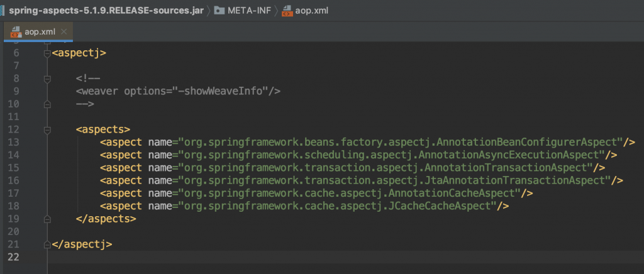The image size is (644, 274).
Task: Close the aop.xml editor tab
Action: (x=65, y=31)
